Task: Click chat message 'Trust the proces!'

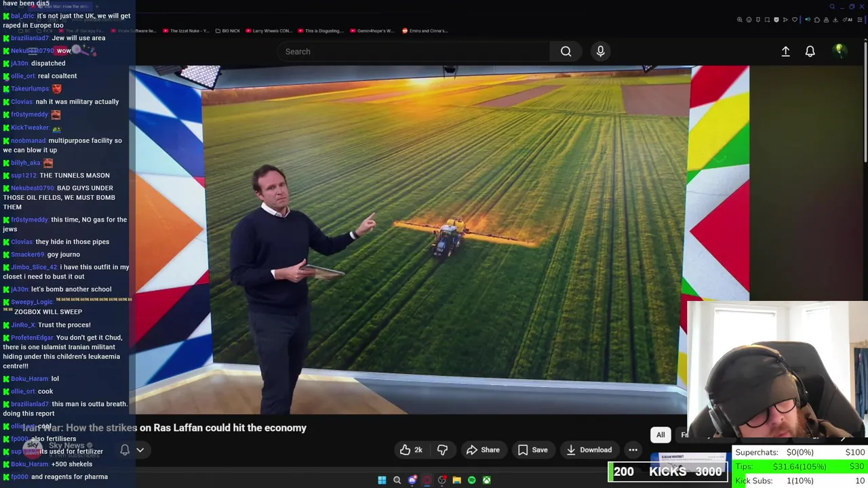Action: [64, 325]
